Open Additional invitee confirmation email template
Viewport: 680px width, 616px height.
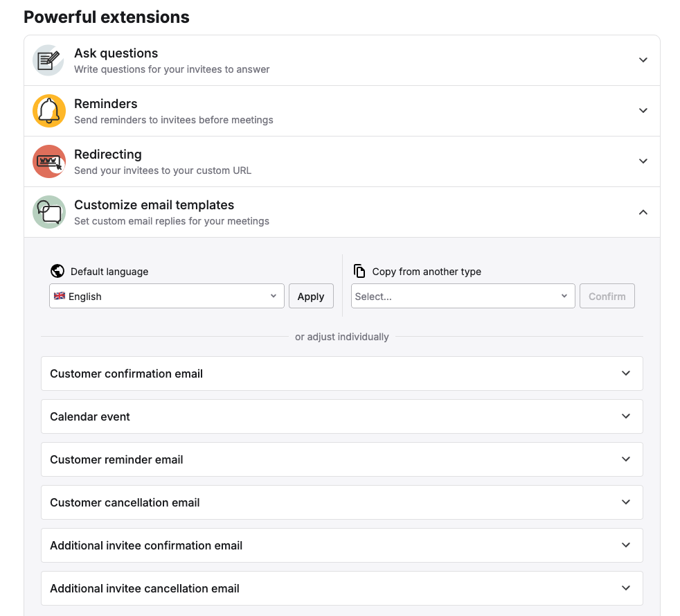[x=341, y=545]
